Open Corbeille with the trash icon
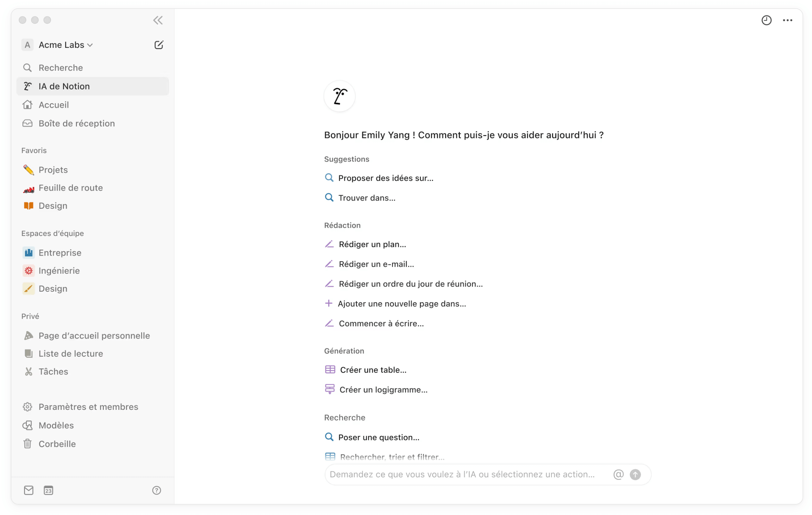The height and width of the screenshot is (515, 812). [57, 444]
